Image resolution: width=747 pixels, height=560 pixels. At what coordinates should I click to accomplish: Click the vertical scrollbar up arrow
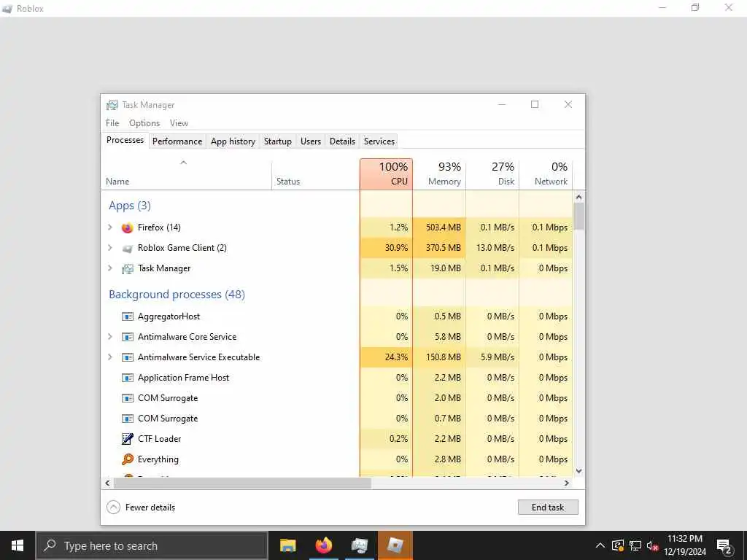[x=578, y=197]
